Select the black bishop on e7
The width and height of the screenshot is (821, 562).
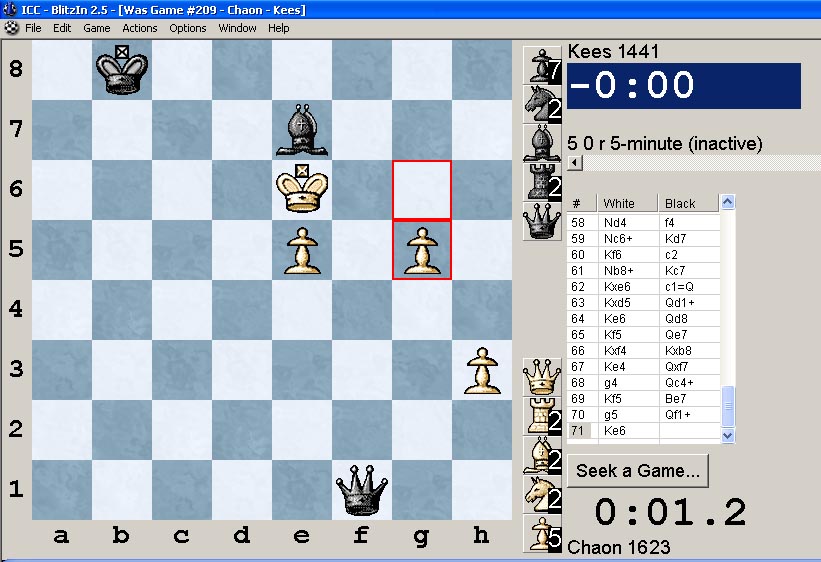[302, 130]
